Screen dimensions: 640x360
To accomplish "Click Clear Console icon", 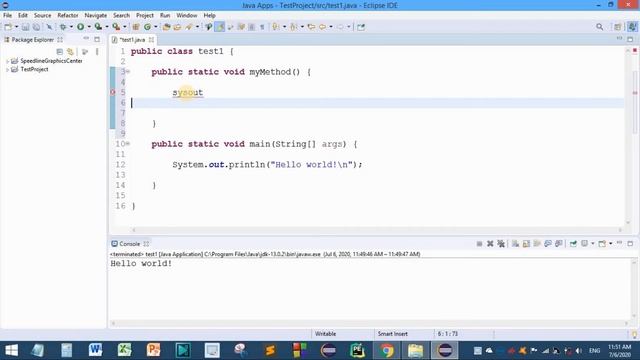I will click(x=516, y=244).
